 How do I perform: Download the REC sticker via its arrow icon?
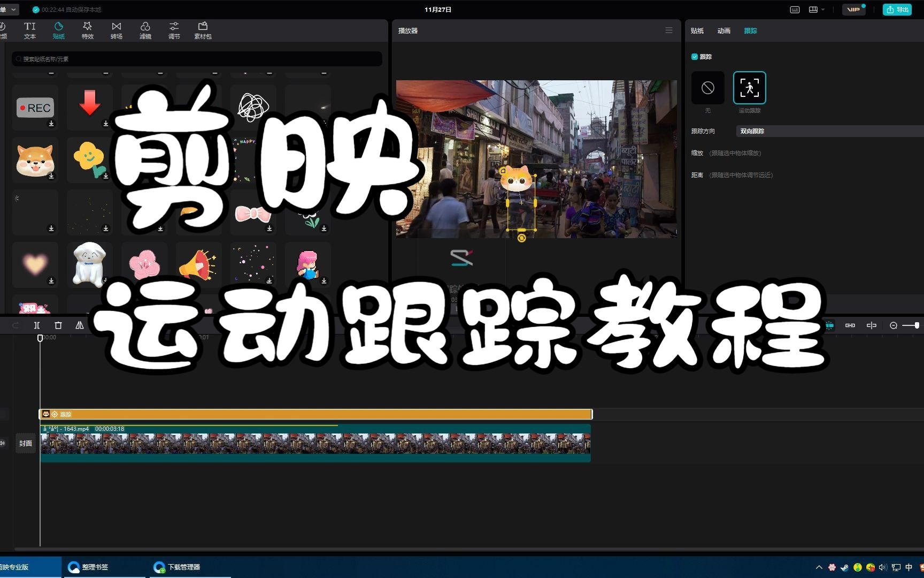[x=51, y=124]
